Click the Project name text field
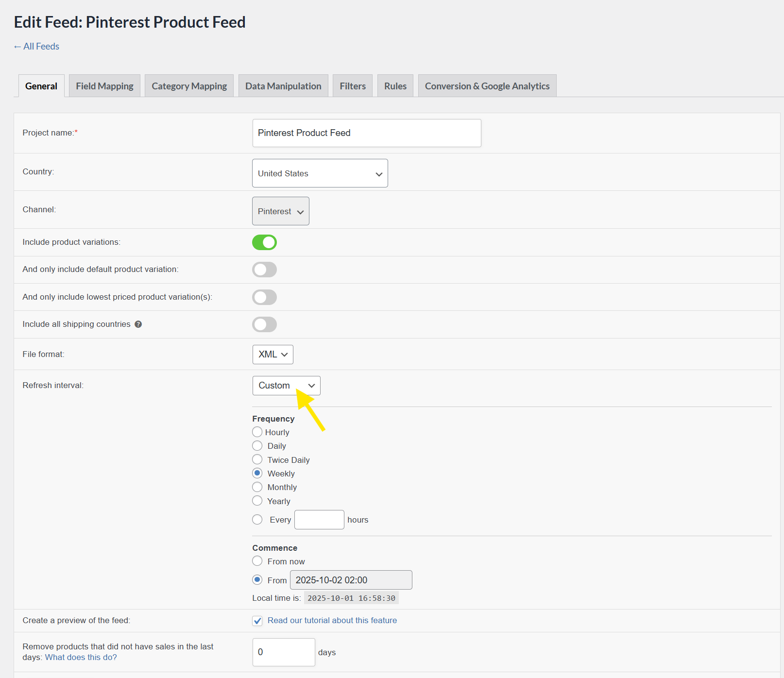This screenshot has width=784, height=678. 366,133
